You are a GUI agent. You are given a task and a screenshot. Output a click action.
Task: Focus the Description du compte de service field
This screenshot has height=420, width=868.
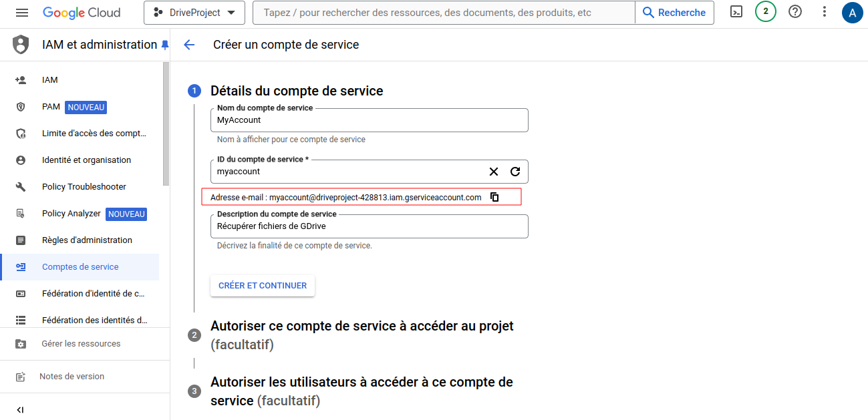[369, 226]
